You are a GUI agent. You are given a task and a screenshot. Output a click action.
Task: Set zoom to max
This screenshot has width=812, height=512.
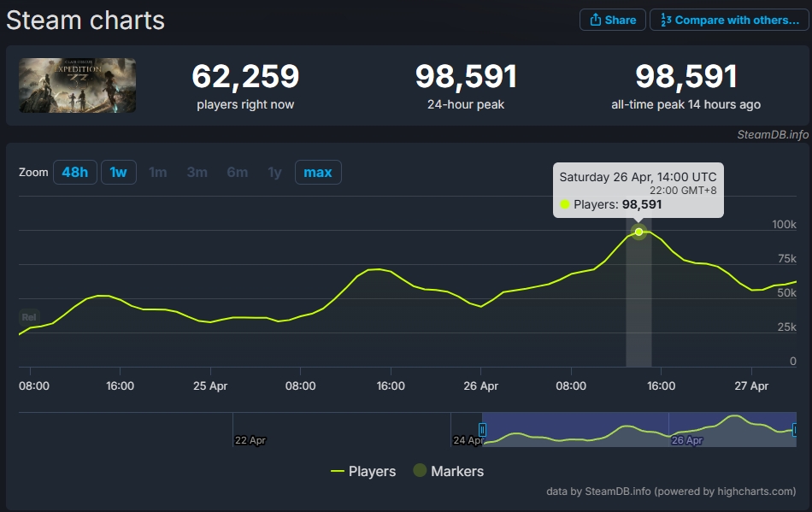click(x=318, y=172)
